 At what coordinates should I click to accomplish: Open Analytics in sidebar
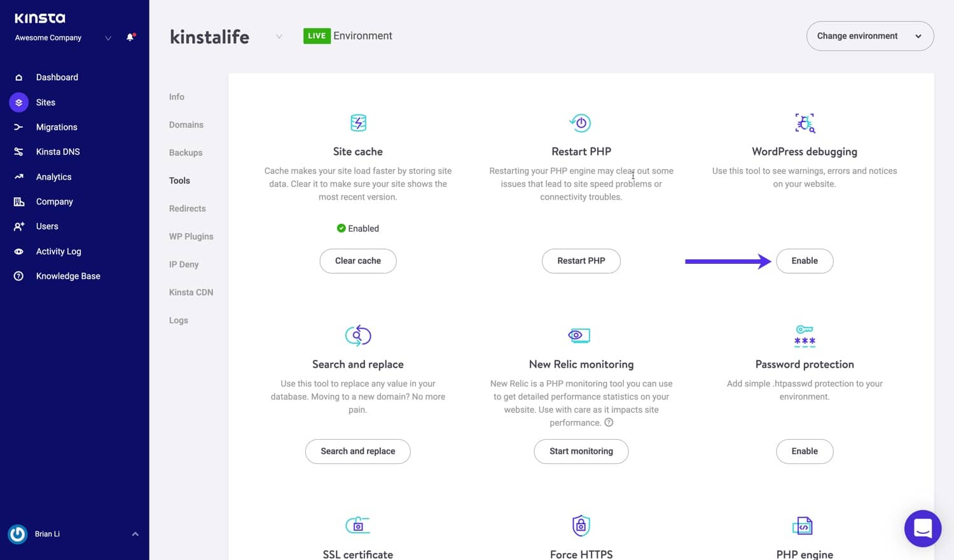point(53,177)
